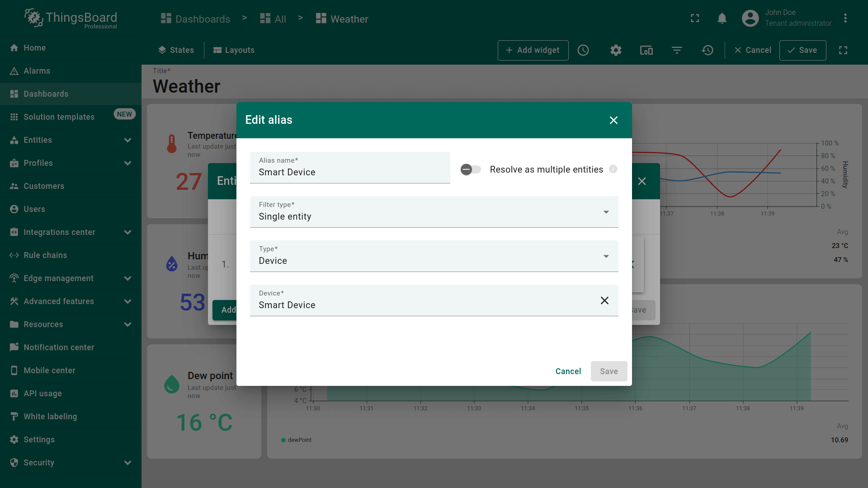Clear the Smart Device device field
868x488 pixels.
(x=604, y=300)
